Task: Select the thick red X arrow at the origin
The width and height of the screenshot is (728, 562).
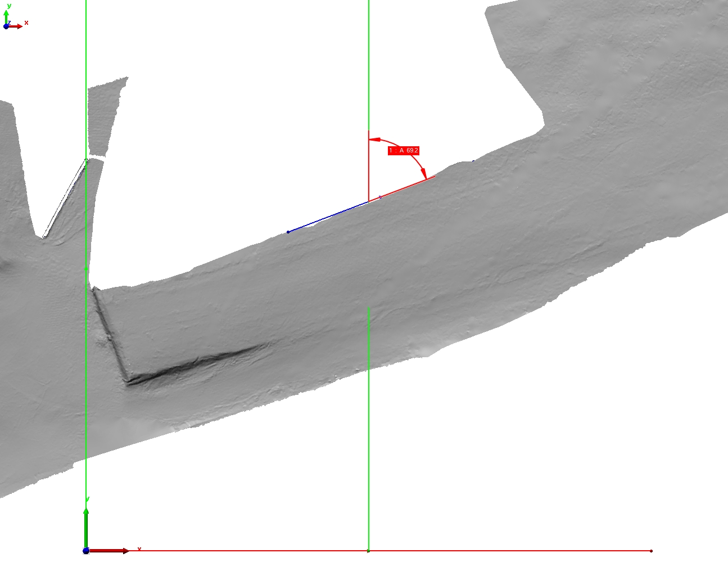Action: pos(109,551)
